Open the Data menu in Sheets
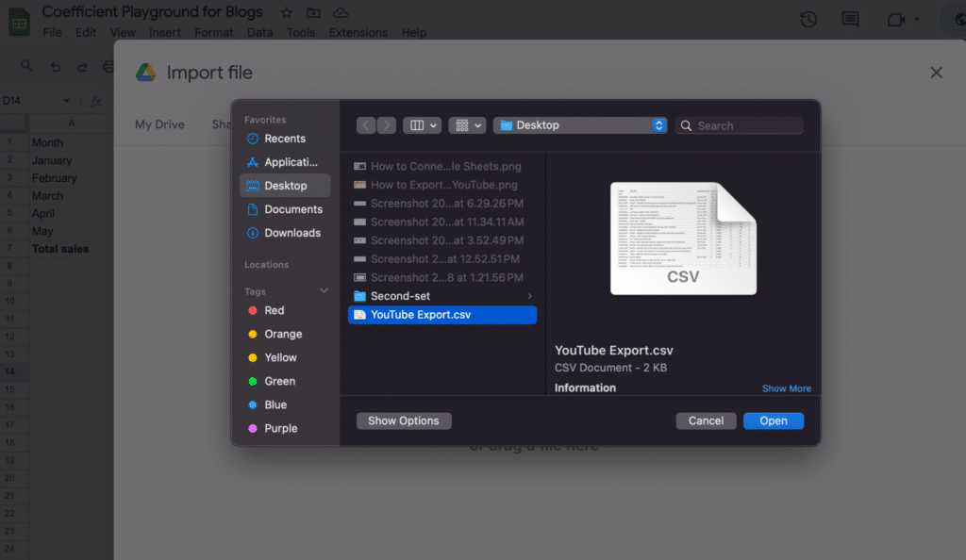The image size is (966, 560). (x=260, y=33)
